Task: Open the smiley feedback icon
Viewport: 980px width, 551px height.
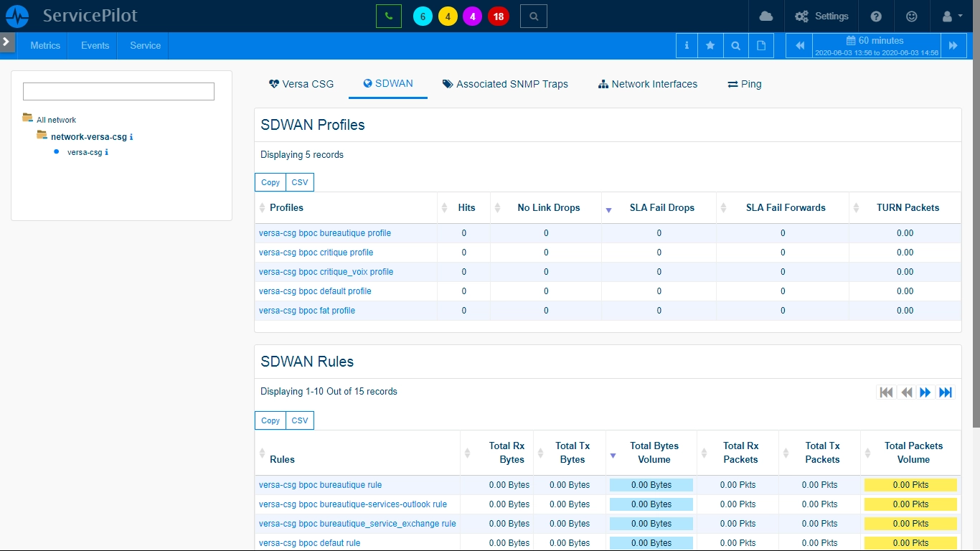Action: pyautogui.click(x=912, y=16)
